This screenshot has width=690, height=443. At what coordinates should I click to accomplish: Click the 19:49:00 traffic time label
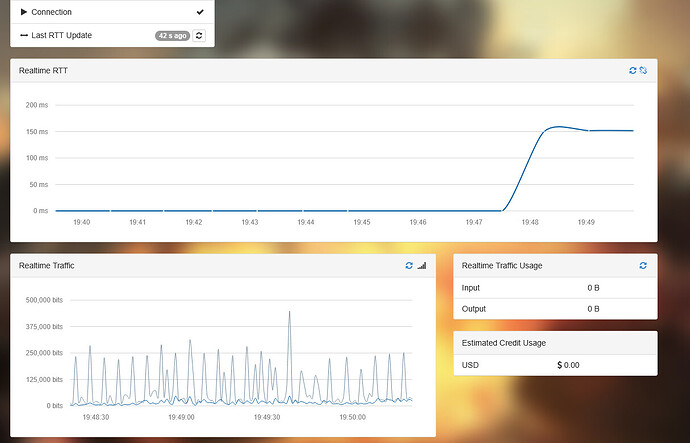181,417
